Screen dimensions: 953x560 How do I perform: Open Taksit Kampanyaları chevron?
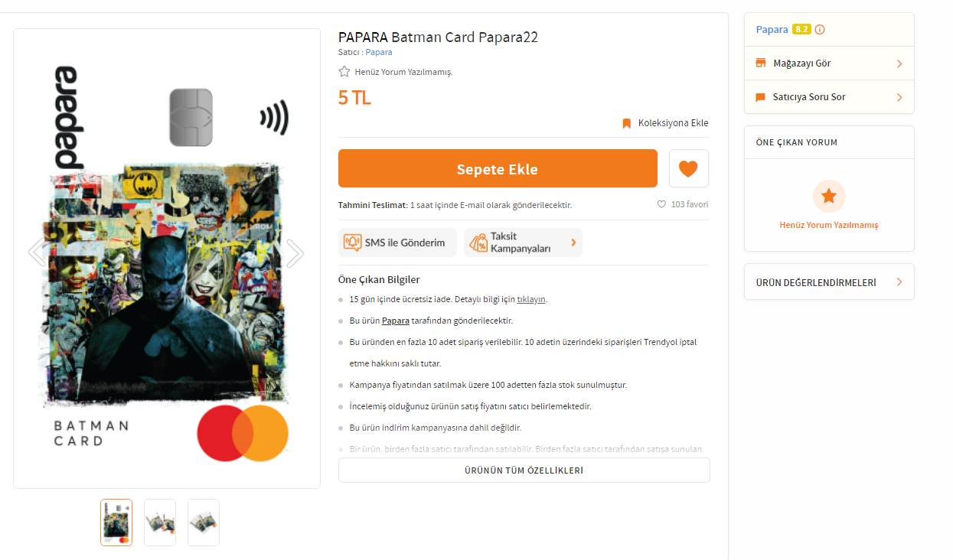point(573,243)
